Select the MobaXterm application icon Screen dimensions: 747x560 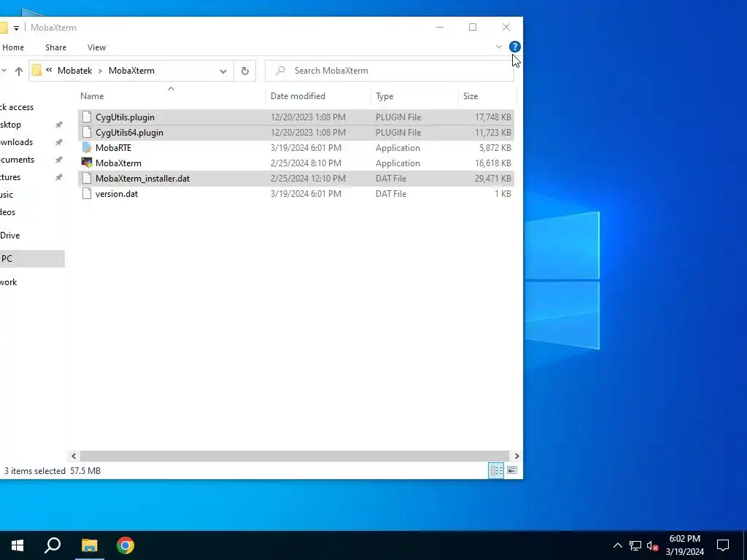pos(87,163)
